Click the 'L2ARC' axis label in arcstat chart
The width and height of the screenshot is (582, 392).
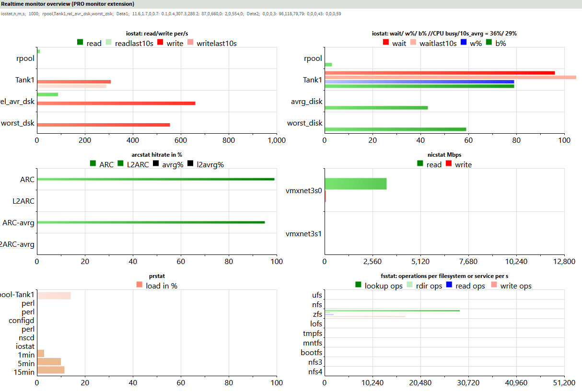[23, 201]
